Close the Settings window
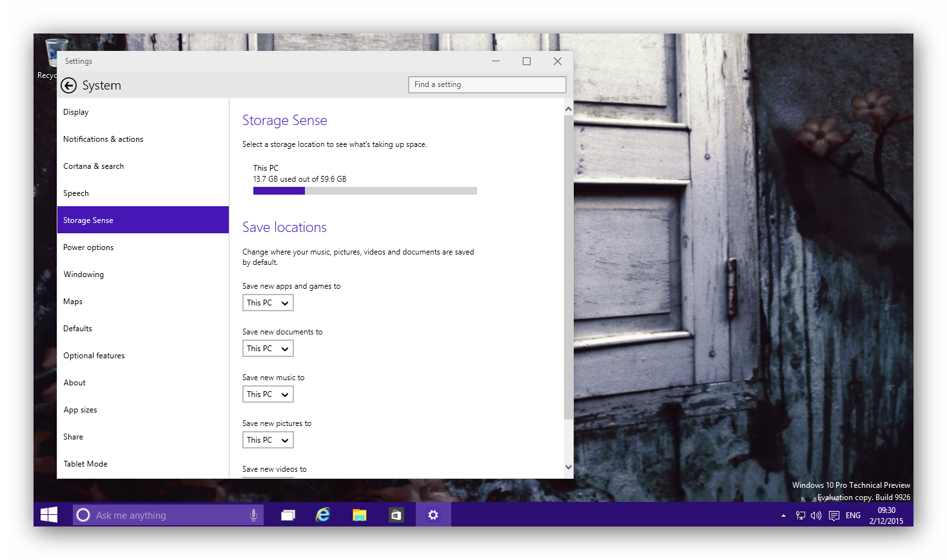Image resolution: width=947 pixels, height=560 pixels. point(558,61)
